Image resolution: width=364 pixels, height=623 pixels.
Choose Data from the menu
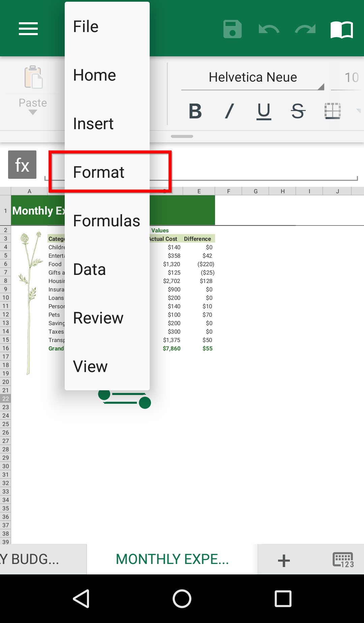coord(107,269)
